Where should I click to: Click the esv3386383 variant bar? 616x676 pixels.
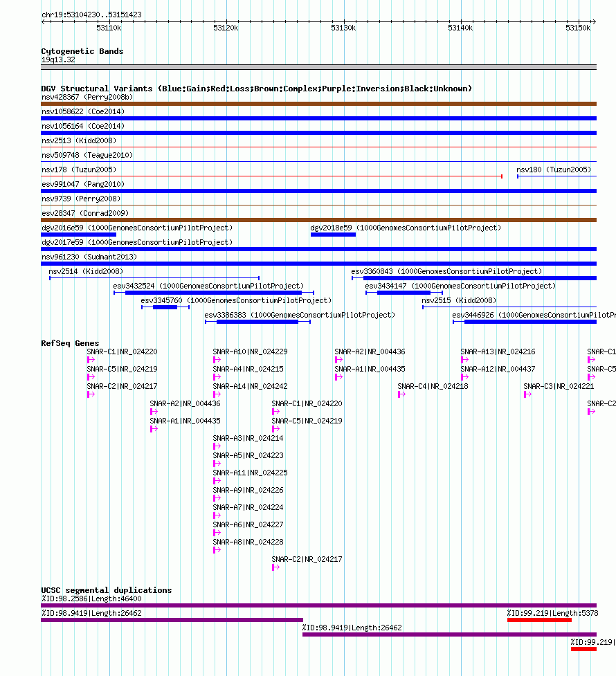pos(257,322)
